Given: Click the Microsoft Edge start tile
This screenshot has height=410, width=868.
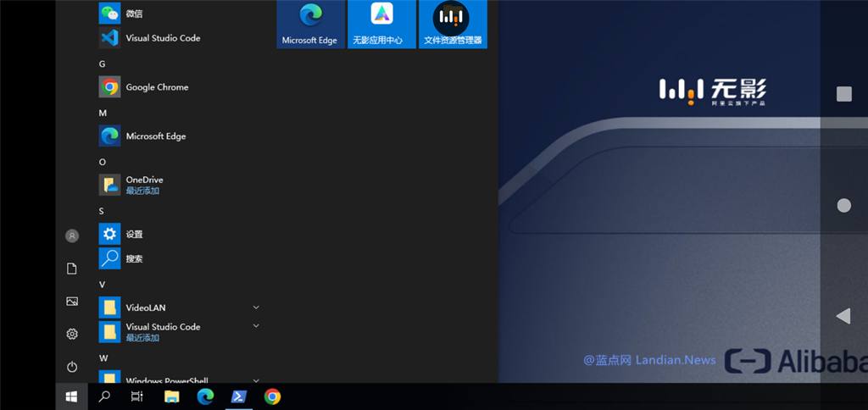Looking at the screenshot, I should pos(310,25).
